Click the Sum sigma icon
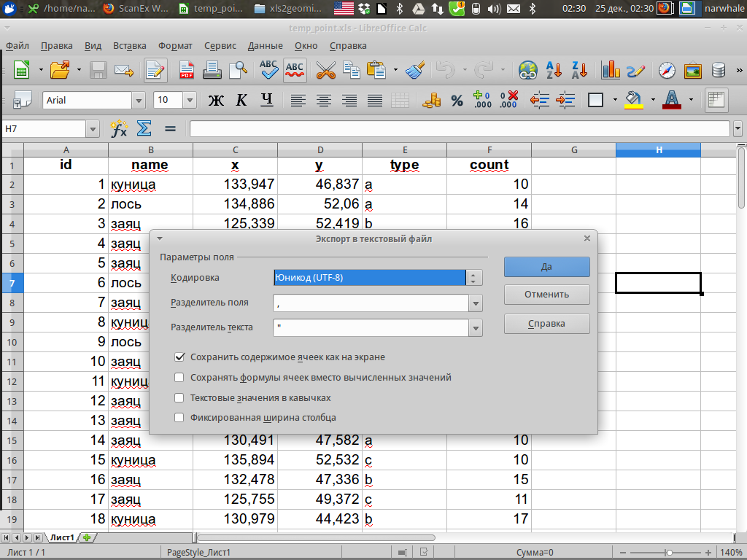747x560 pixels. [144, 128]
